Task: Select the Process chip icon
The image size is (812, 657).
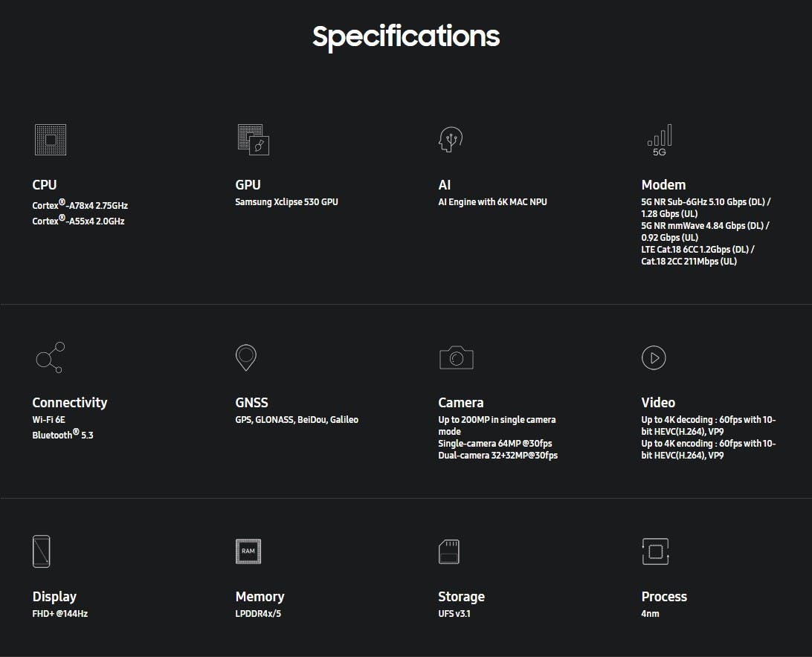Action: tap(655, 551)
